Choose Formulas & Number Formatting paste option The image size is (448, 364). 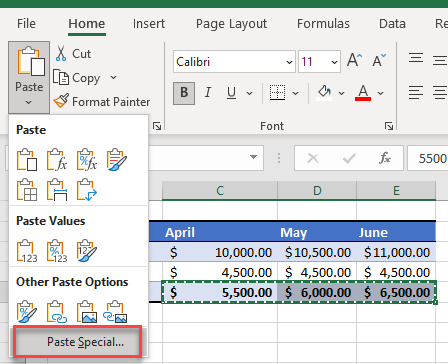click(87, 160)
